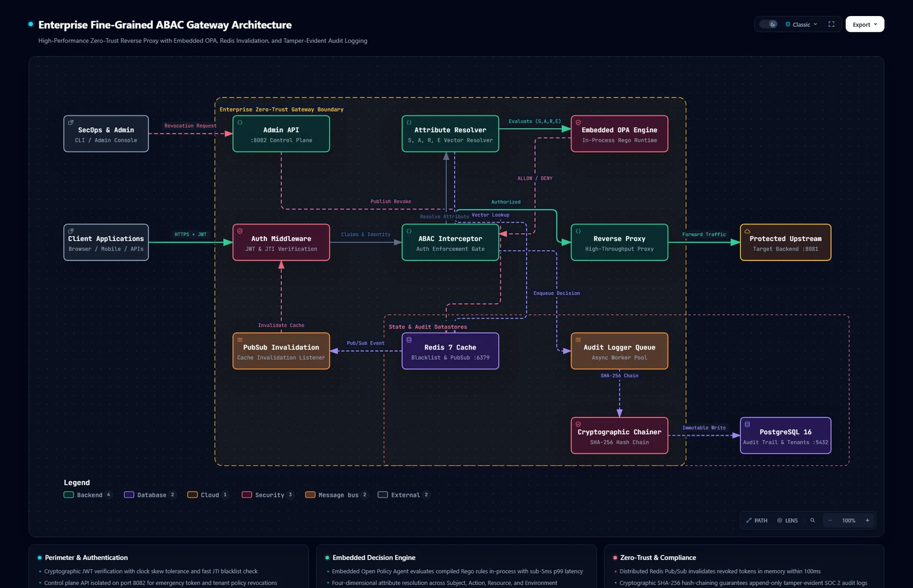Screen dimensions: 913x588
Task: Click the Client Applications external-link icon
Action: 71,231
